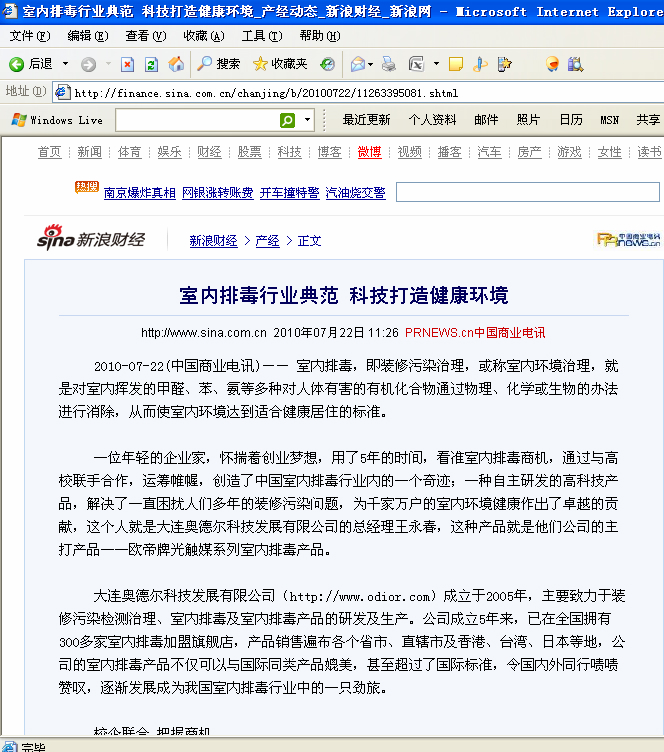Viewport: 664px width, 752px height.
Task: Click the 产经 breadcrumb link
Action: 268,241
